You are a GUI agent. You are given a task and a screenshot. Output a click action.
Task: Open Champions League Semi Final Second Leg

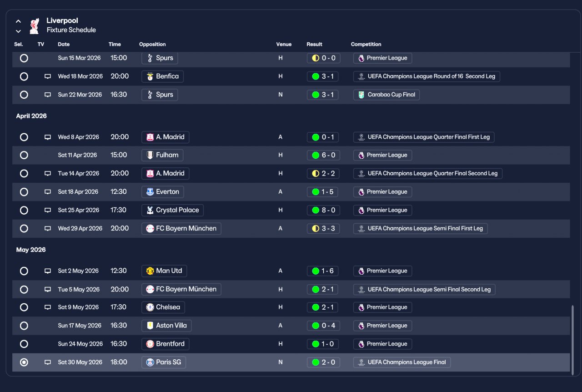click(x=424, y=289)
